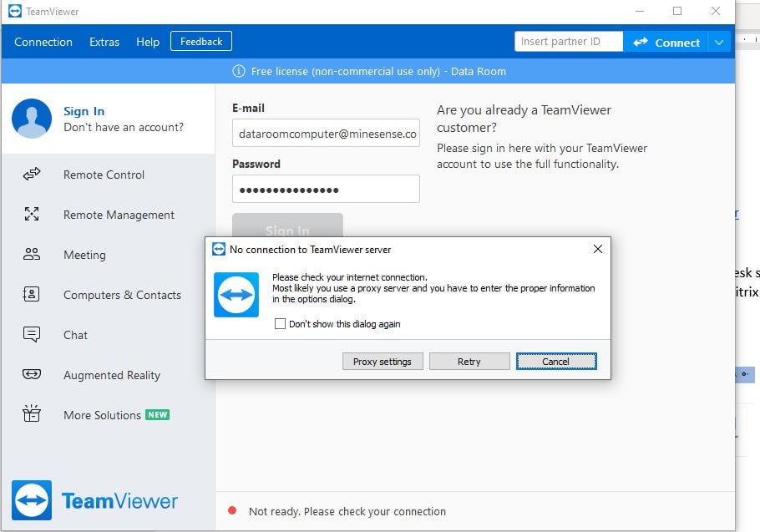
Task: Click Retry in the connection dialog
Action: tap(469, 361)
